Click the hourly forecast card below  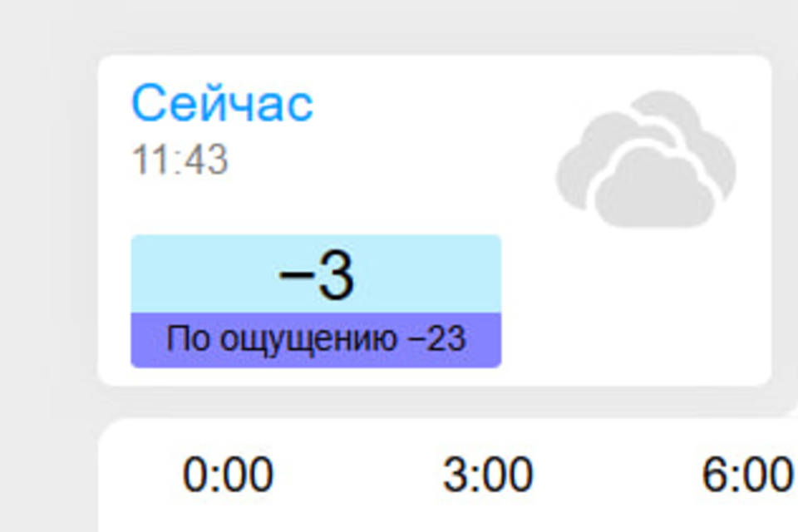(357, 507)
